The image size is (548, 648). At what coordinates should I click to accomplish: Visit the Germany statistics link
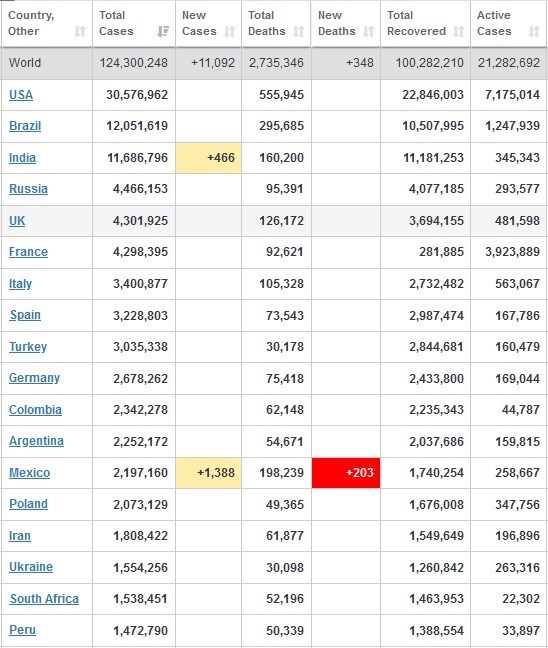point(34,378)
